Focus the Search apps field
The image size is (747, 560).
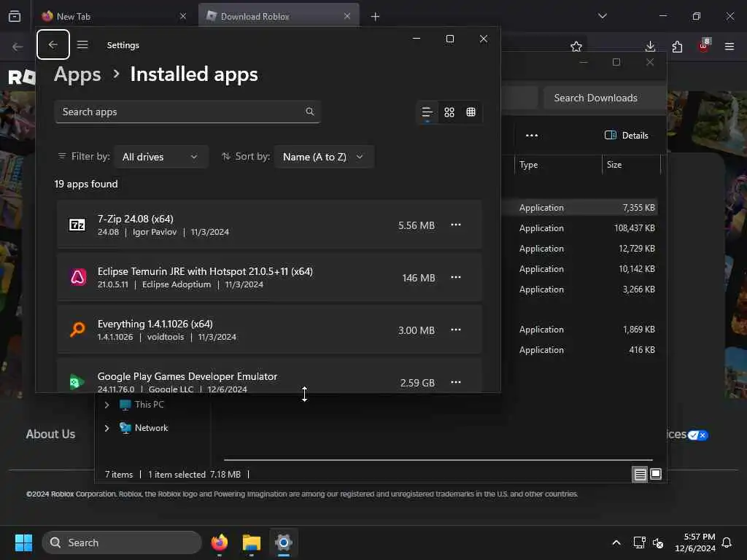pyautogui.click(x=187, y=112)
